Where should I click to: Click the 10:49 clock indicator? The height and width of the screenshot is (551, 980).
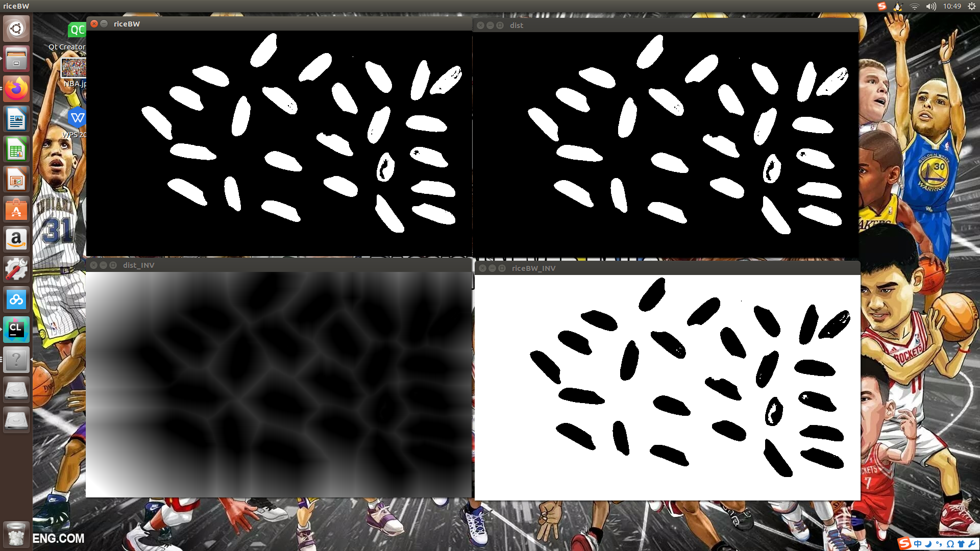[x=951, y=6]
